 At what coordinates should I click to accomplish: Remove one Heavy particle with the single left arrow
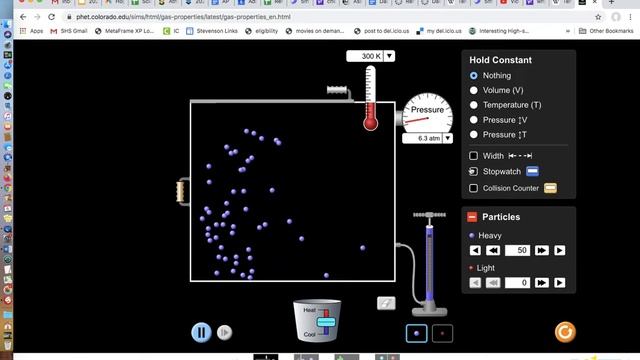(475, 250)
